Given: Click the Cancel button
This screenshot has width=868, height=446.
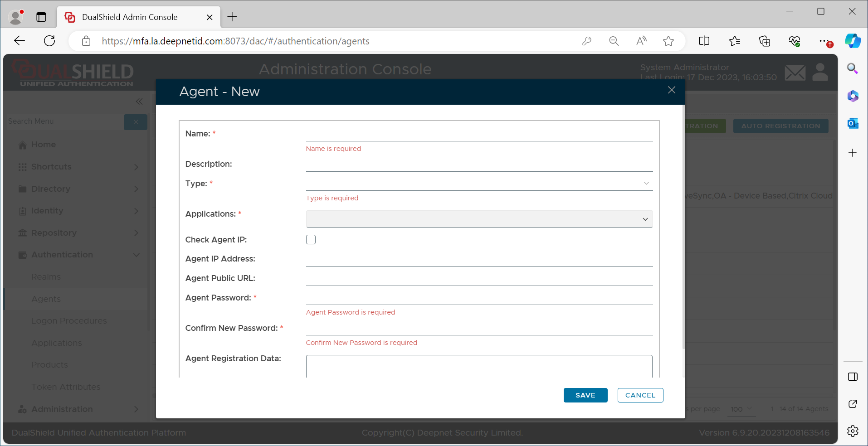Looking at the screenshot, I should coord(640,395).
